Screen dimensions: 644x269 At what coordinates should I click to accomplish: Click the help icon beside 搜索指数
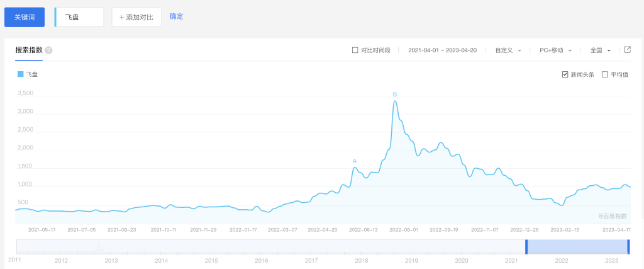tap(48, 50)
